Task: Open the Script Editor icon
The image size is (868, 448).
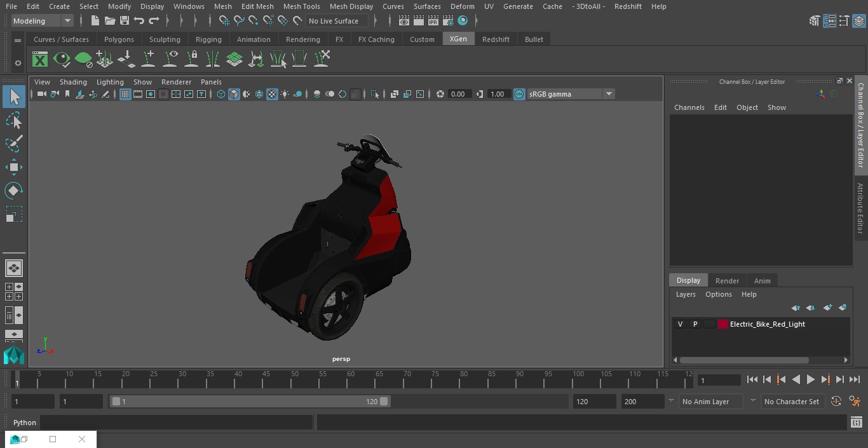Action: pyautogui.click(x=857, y=423)
